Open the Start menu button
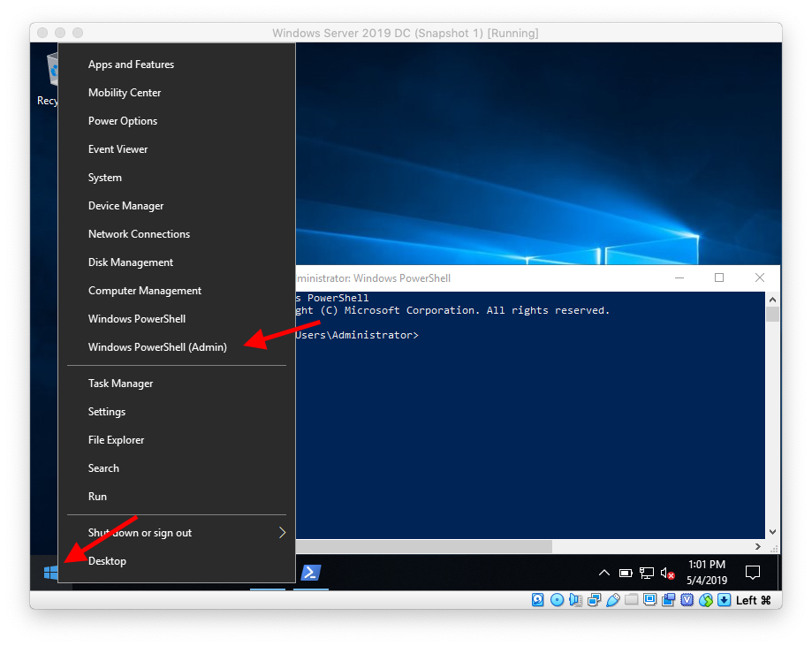This screenshot has height=646, width=812. [50, 573]
